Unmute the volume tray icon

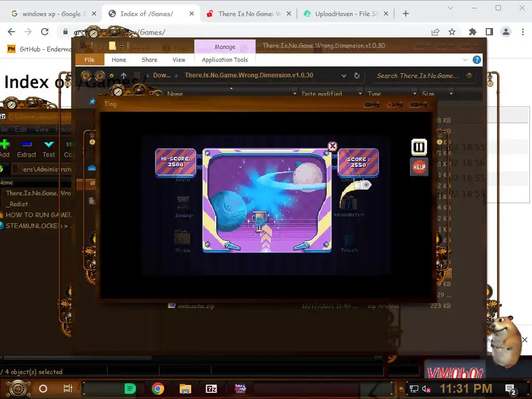click(426, 389)
